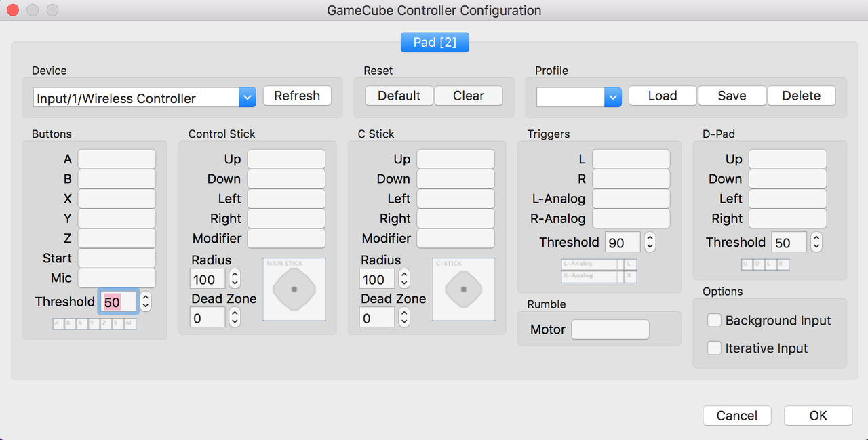Adjust the Control Stick Dead Zone stepper
Screen dimensions: 868x440
tap(235, 317)
